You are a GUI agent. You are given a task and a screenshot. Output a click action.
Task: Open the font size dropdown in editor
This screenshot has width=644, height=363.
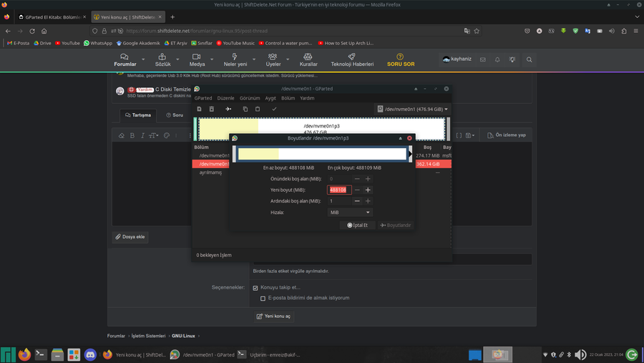click(154, 135)
